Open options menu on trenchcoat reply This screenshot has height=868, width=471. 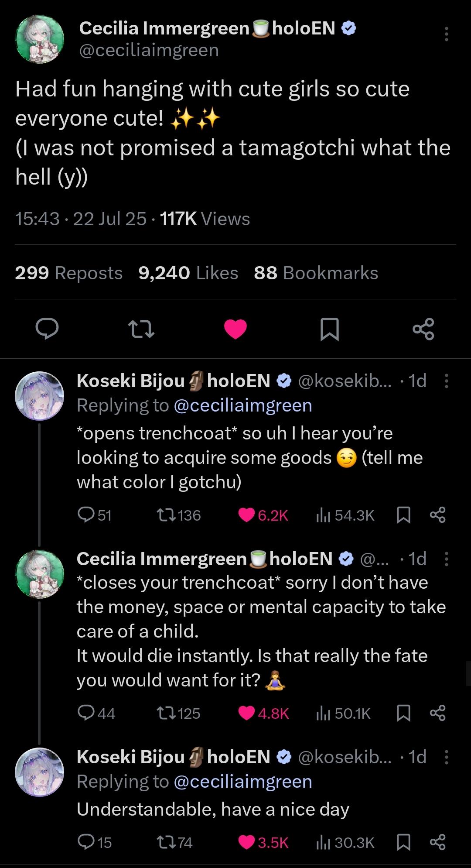tap(446, 381)
